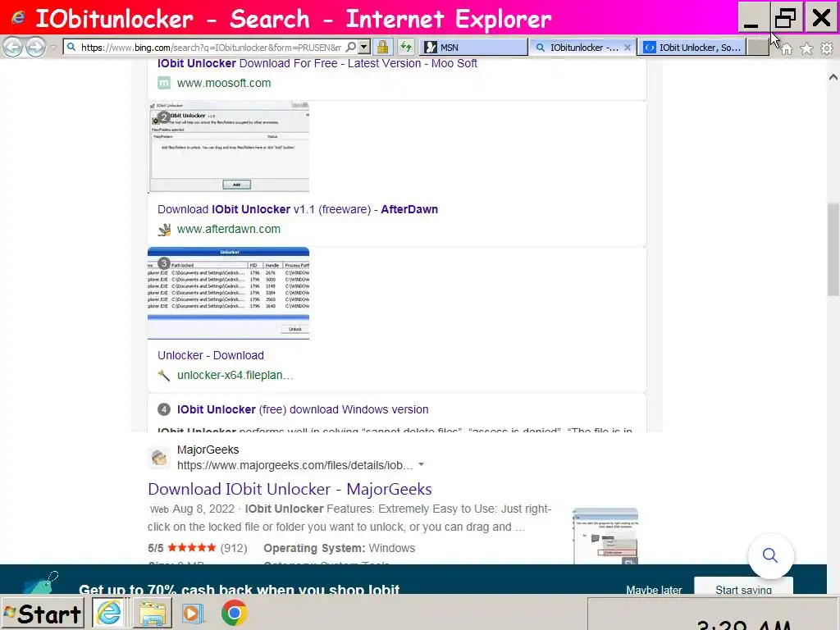Click the moosoft.com favicon
The width and height of the screenshot is (840, 630).
[164, 83]
